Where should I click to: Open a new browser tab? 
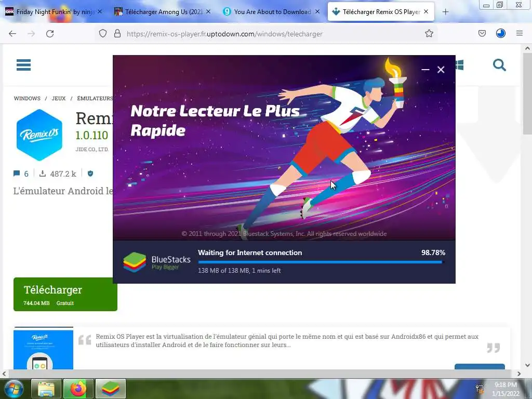445,12
